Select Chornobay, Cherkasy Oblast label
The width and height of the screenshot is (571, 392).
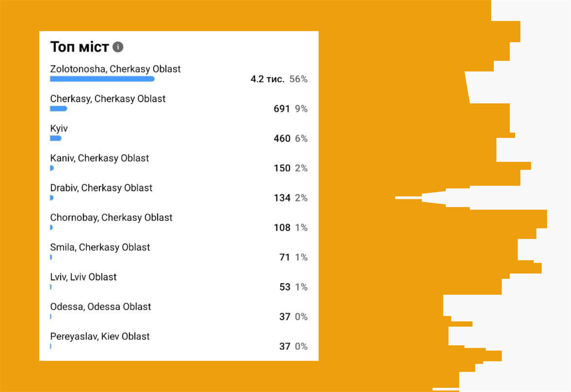coord(111,217)
